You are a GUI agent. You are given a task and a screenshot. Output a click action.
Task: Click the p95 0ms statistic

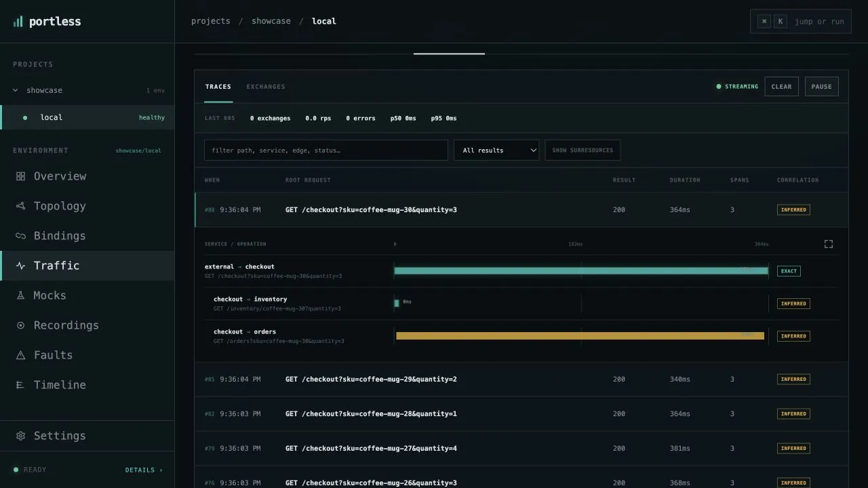[x=443, y=119]
